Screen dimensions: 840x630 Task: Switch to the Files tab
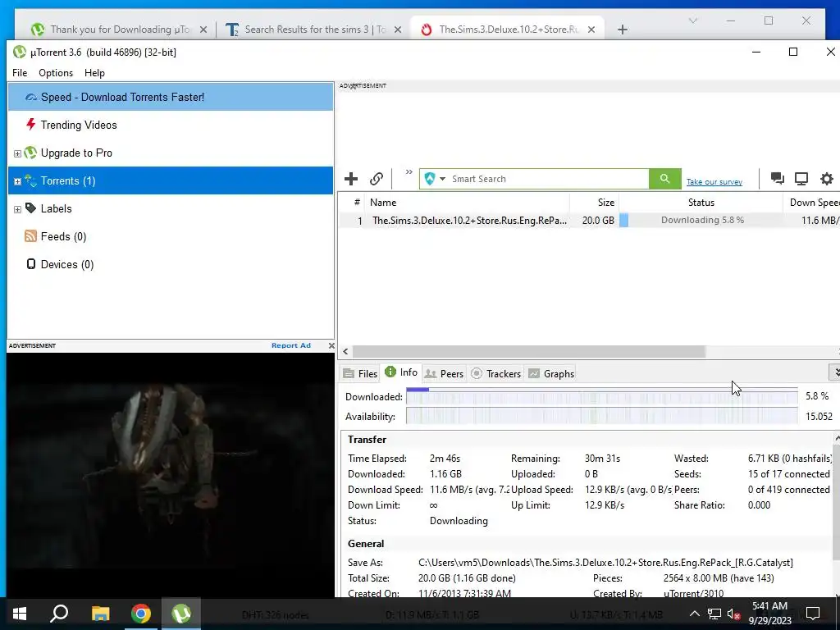[360, 373]
